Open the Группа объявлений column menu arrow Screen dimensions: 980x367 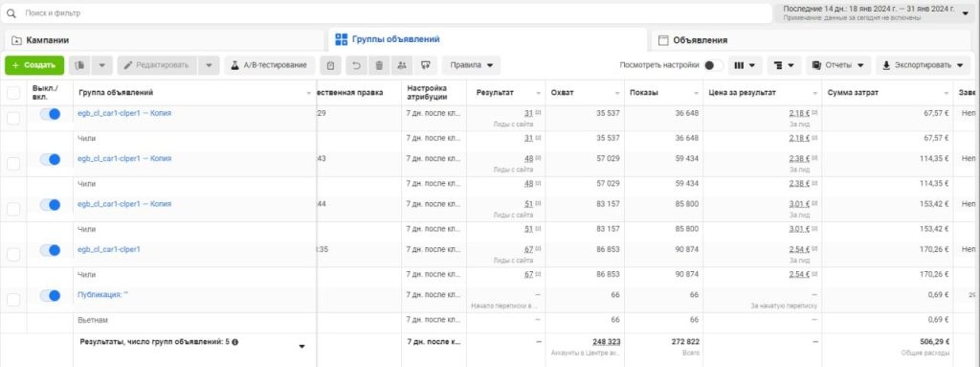tap(309, 93)
